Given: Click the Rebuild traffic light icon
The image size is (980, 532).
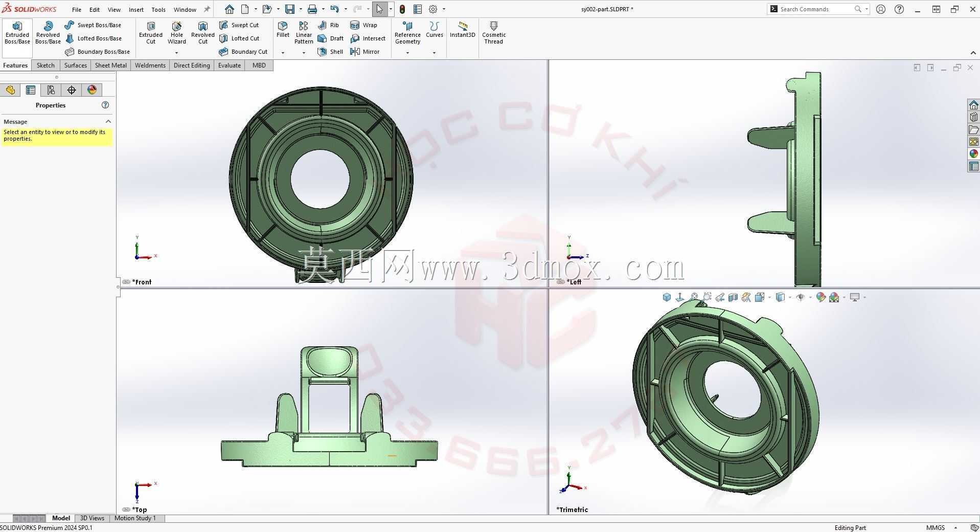Looking at the screenshot, I should coord(402,9).
